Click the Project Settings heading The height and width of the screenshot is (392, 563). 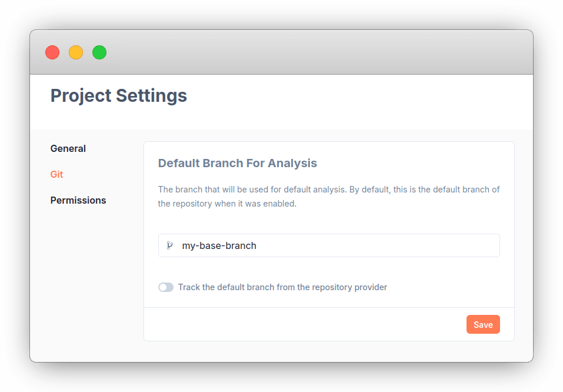118,95
